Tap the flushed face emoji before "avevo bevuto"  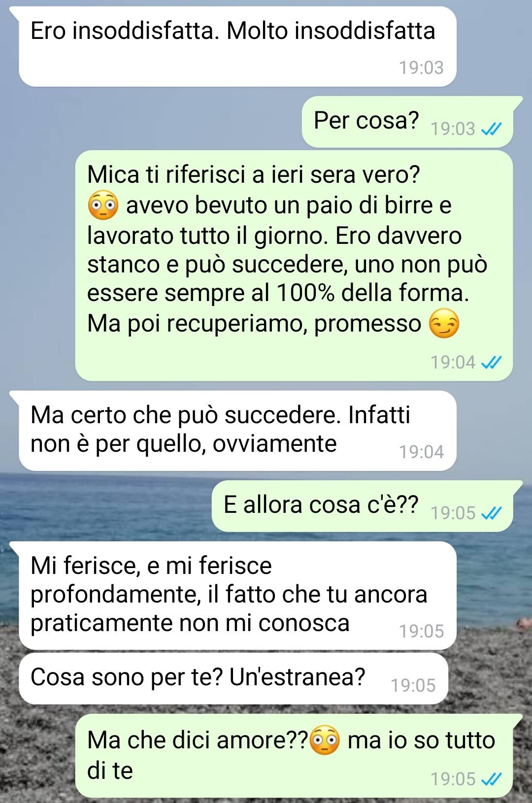(x=103, y=205)
